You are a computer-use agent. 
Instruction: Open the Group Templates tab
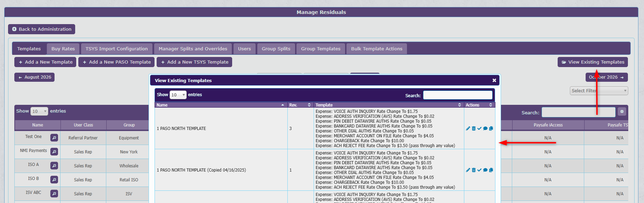click(x=321, y=49)
